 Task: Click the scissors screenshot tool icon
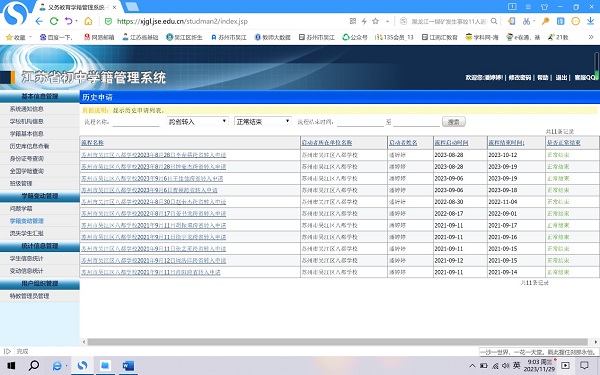pos(527,21)
